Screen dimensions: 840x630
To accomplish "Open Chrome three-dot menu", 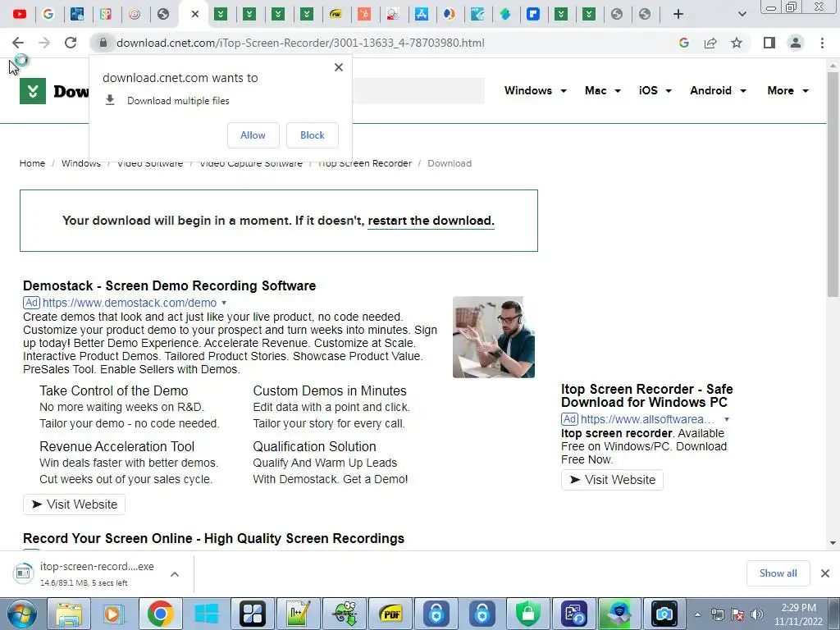I will pyautogui.click(x=822, y=43).
